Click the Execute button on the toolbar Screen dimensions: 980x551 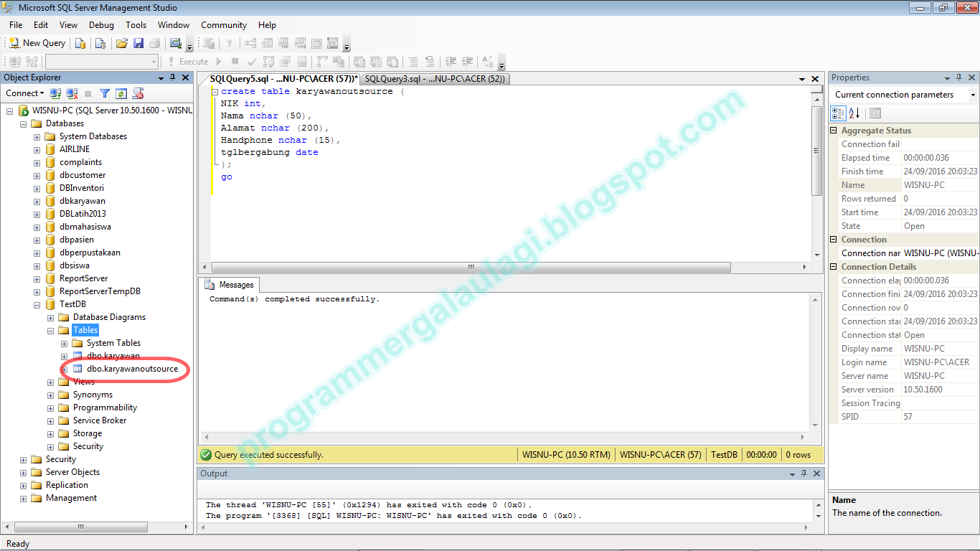point(188,61)
